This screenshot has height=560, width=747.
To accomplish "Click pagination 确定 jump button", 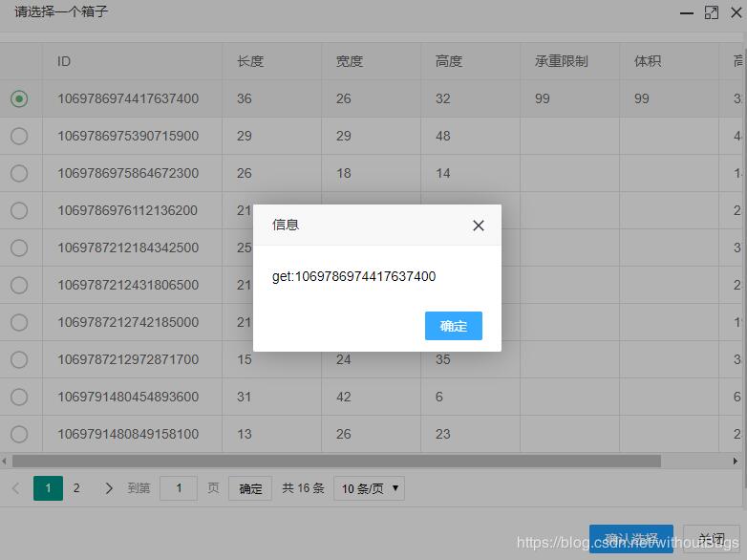I will (x=250, y=488).
